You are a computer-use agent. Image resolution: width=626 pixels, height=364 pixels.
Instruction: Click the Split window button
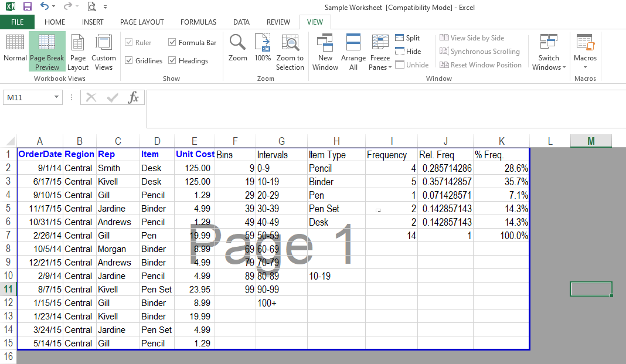[x=408, y=38]
